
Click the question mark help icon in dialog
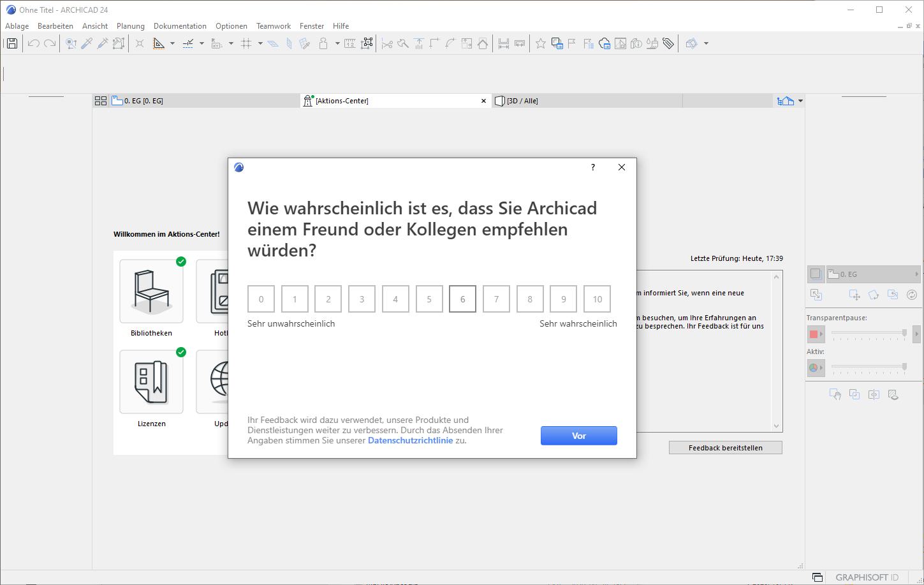593,167
